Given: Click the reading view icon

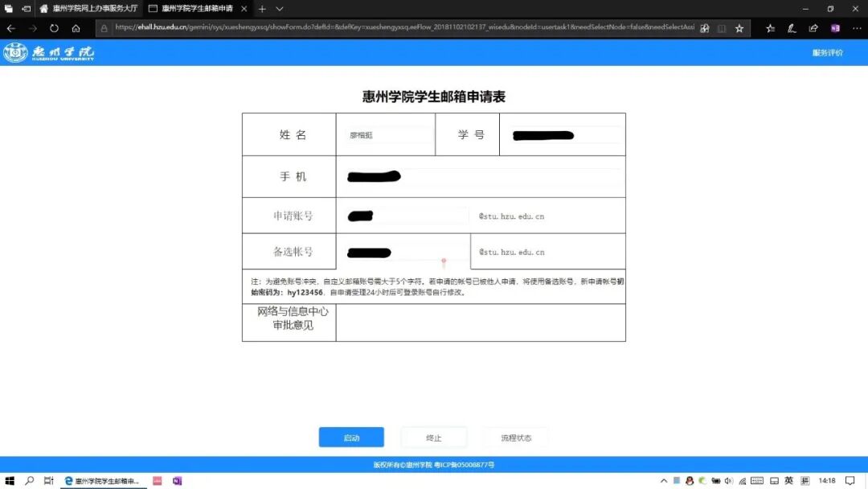Looking at the screenshot, I should 722,28.
